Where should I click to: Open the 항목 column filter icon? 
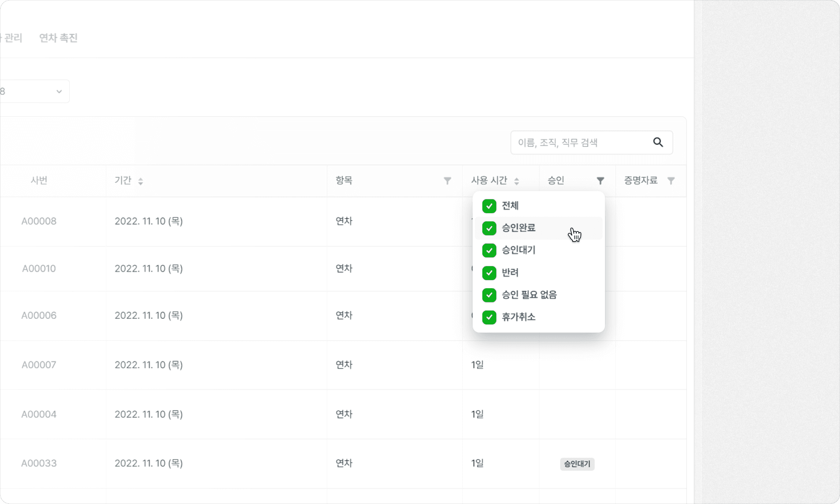coord(447,181)
